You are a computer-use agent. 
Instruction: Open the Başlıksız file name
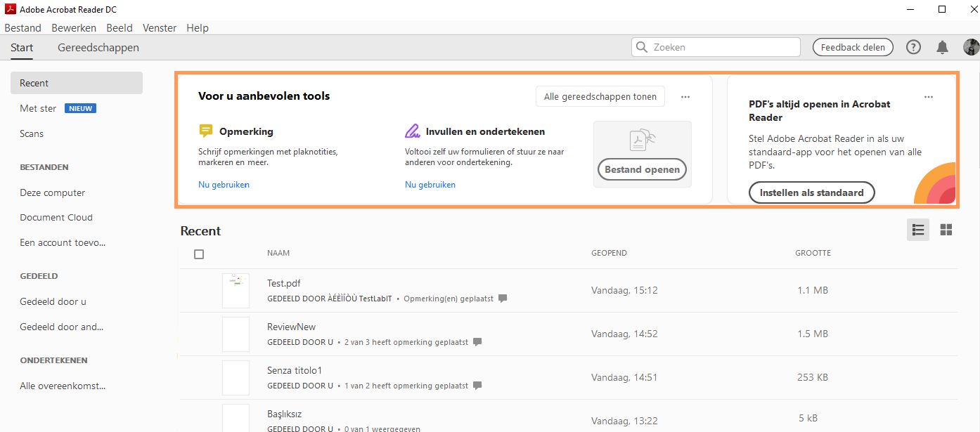pos(285,414)
